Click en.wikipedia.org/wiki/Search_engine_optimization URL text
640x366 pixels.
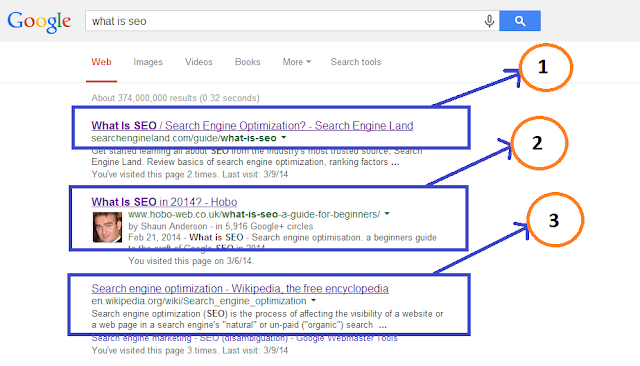pos(199,301)
